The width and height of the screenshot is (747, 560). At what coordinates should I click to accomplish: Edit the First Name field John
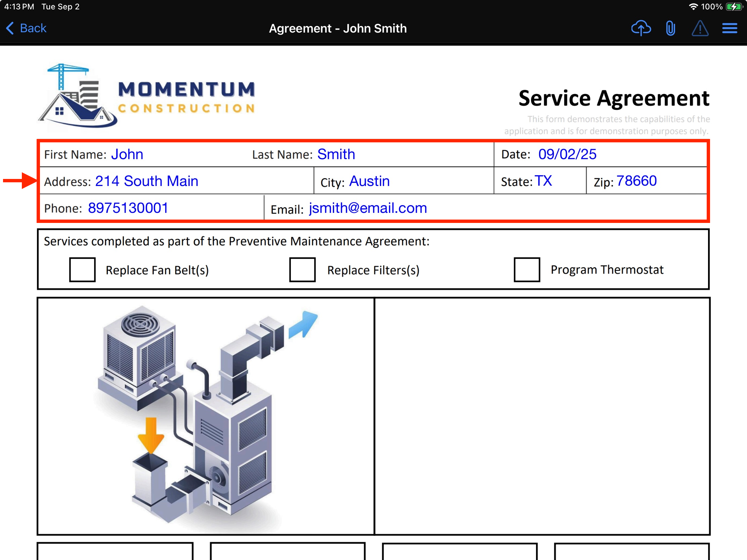pos(127,154)
